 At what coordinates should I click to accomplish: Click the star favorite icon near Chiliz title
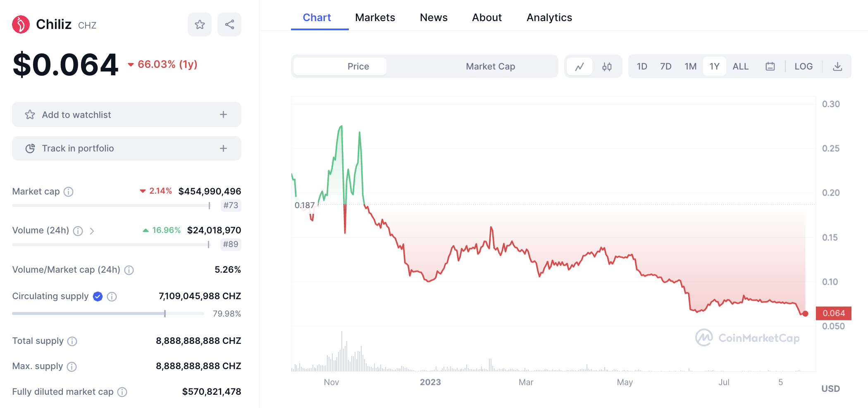click(x=200, y=24)
